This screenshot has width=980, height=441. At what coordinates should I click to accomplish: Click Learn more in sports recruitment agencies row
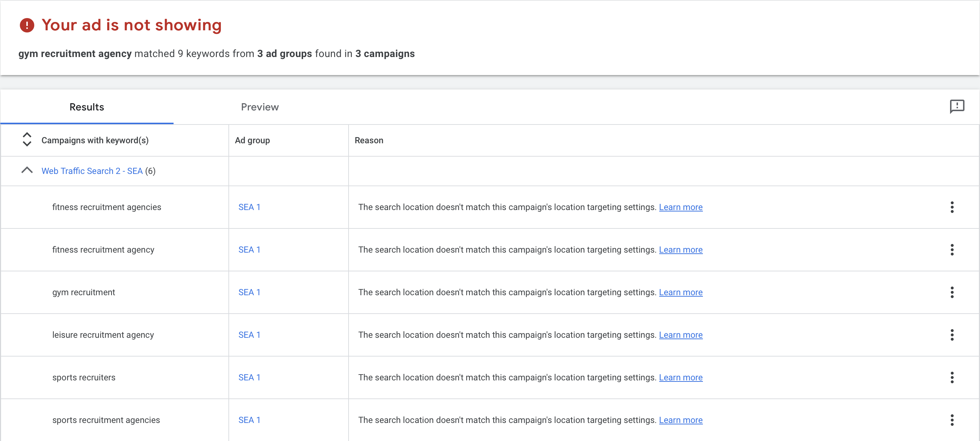point(681,420)
